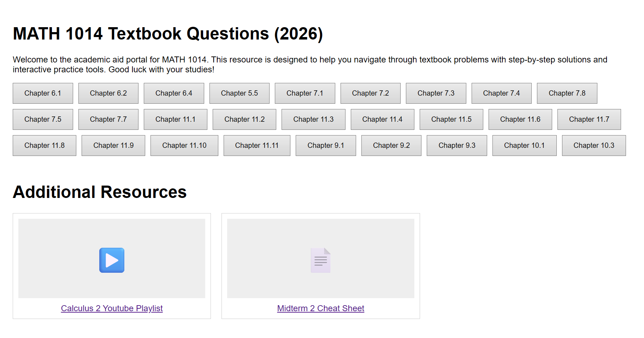Click the Chapter 11.8 button
Viewport: 644px width, 338px height.
(44, 145)
